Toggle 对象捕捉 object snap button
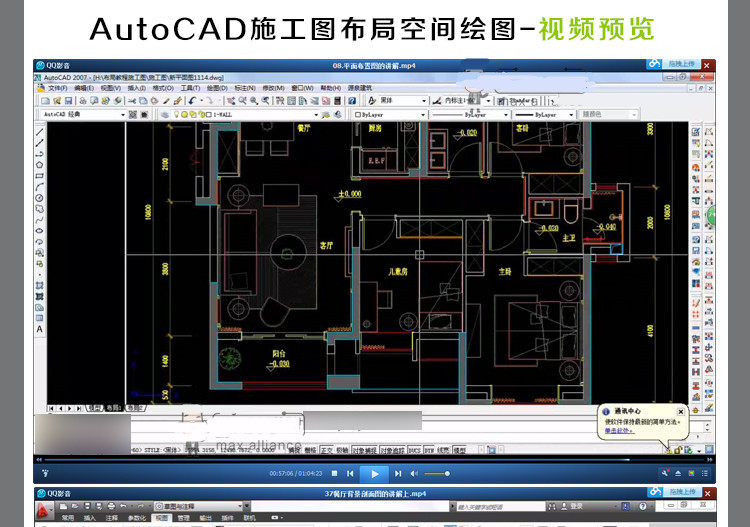 point(364,450)
